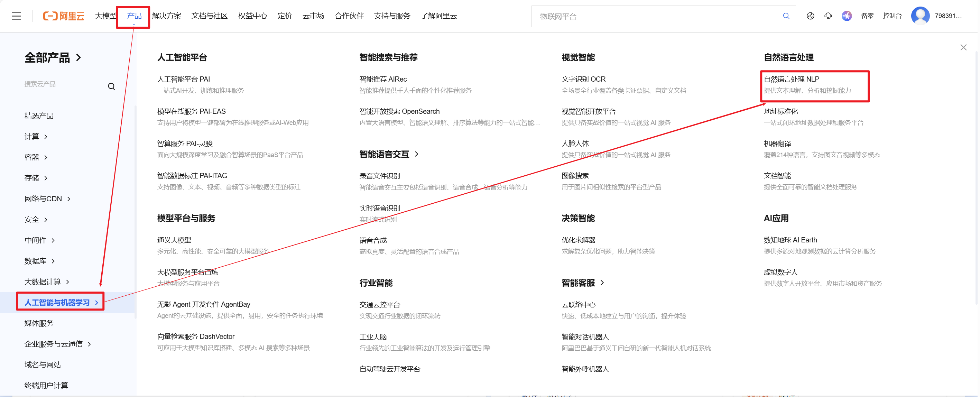Viewport: 980px width, 397px height.
Task: Open the hamburger menu icon
Action: tap(16, 16)
